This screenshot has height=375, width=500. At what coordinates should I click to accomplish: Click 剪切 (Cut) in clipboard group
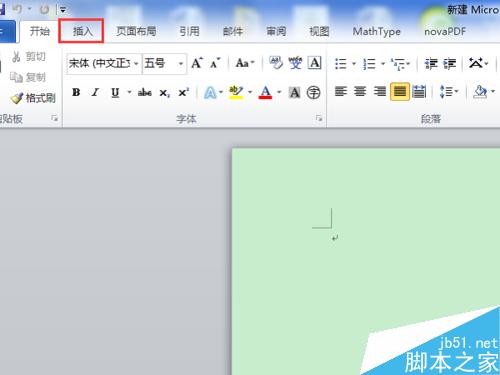(29, 57)
